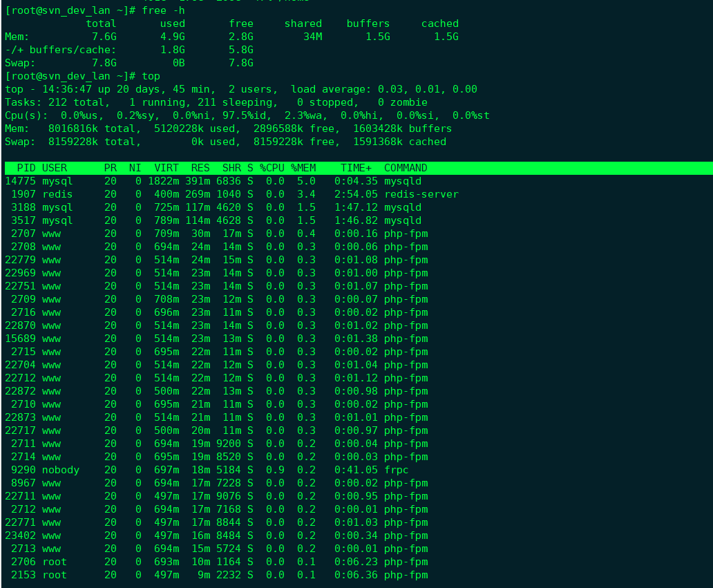Click the '0 zombie' count
This screenshot has height=588, width=713.
coord(402,103)
